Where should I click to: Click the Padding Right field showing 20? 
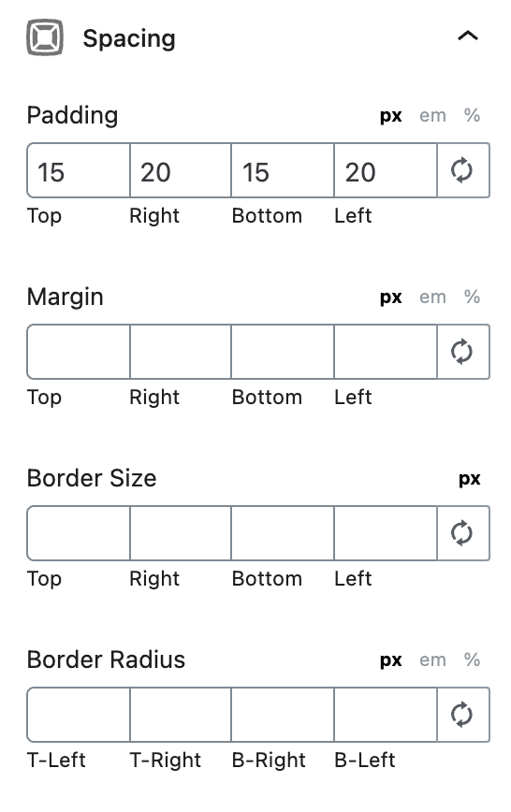(x=181, y=170)
